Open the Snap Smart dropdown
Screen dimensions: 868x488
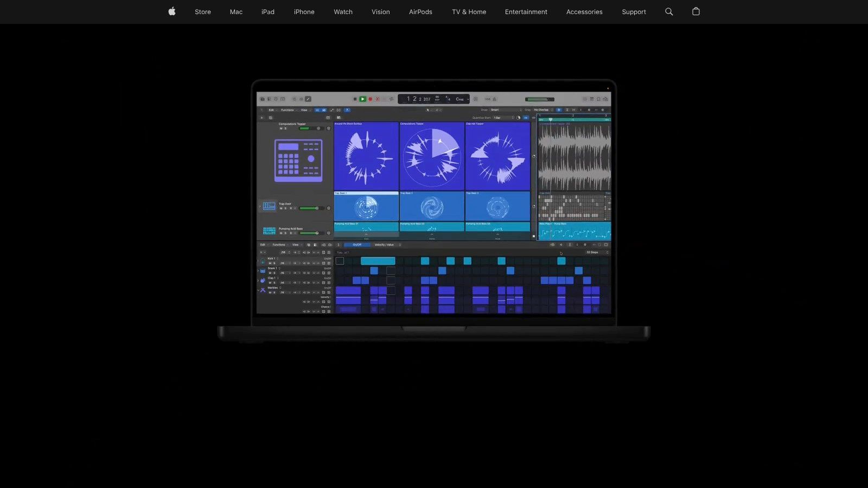pyautogui.click(x=495, y=110)
